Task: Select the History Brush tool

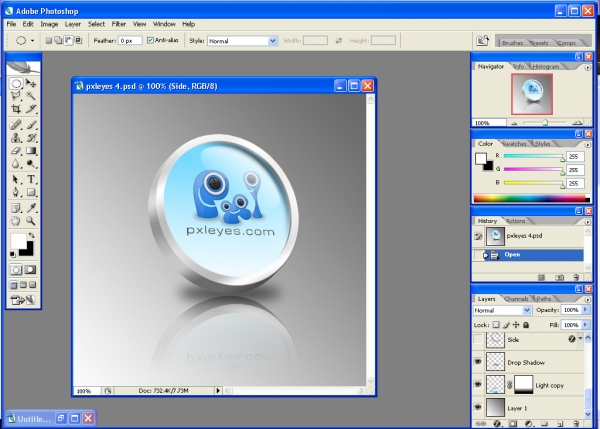Action: pyautogui.click(x=31, y=138)
